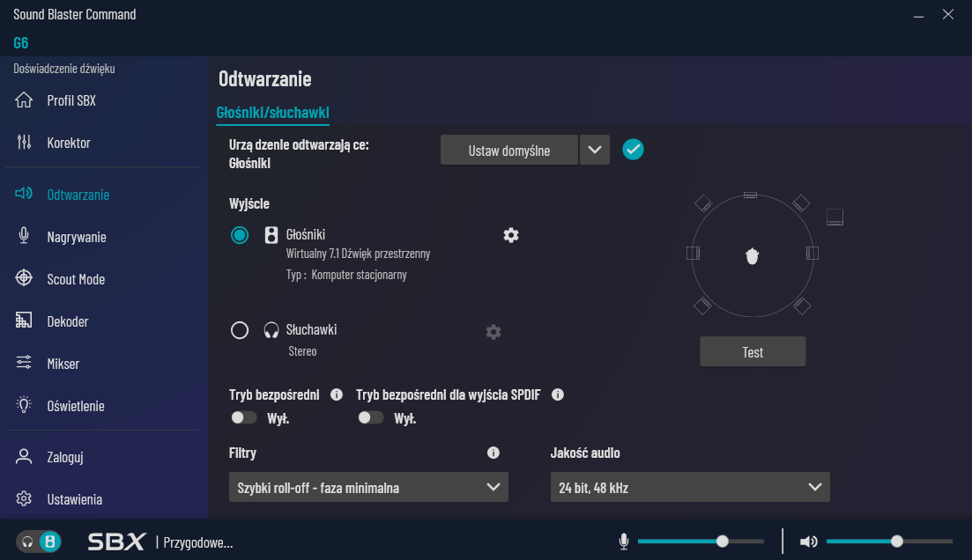Click the Oświetlenie lightbulb icon
Image resolution: width=972 pixels, height=560 pixels.
tap(24, 404)
